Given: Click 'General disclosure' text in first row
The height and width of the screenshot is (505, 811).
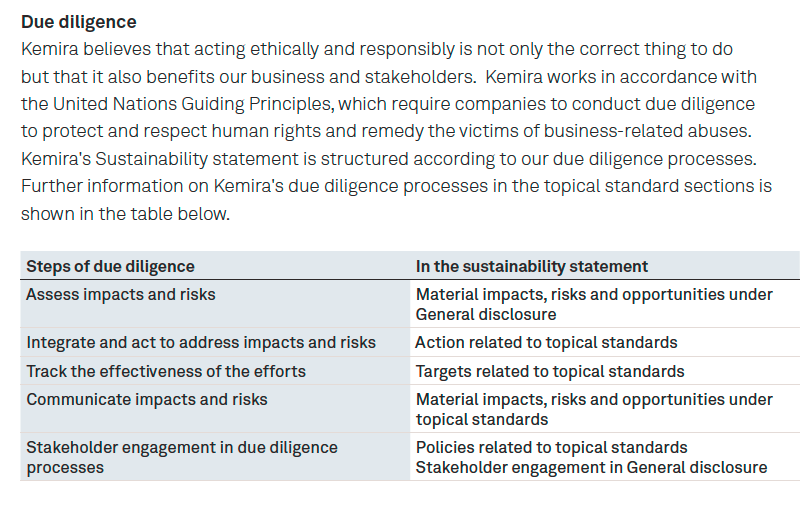Looking at the screenshot, I should pos(486,315).
